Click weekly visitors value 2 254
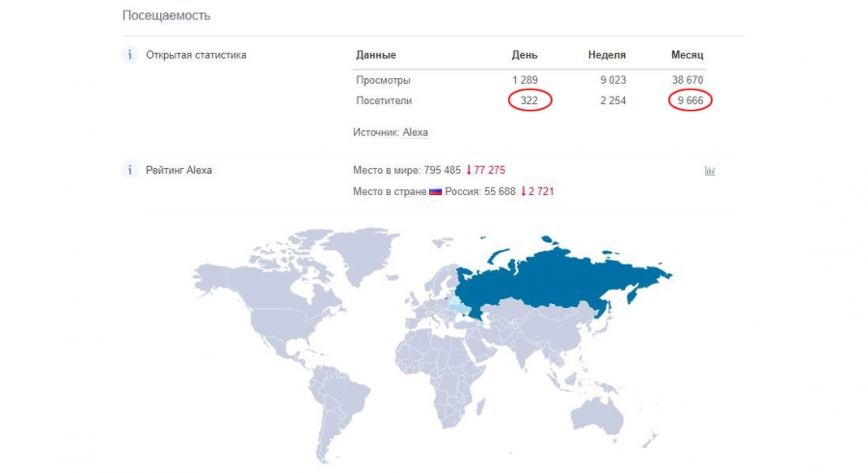This screenshot has width=868, height=473. coord(612,100)
